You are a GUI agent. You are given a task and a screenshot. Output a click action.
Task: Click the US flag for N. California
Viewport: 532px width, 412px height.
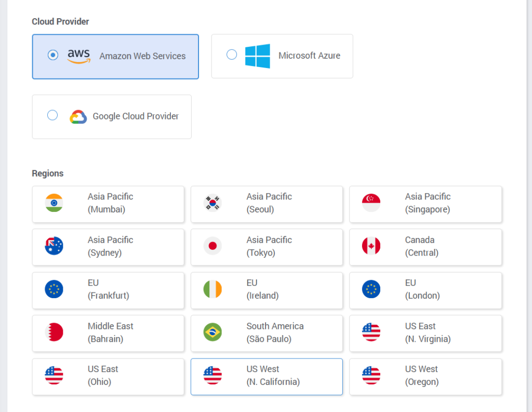212,375
